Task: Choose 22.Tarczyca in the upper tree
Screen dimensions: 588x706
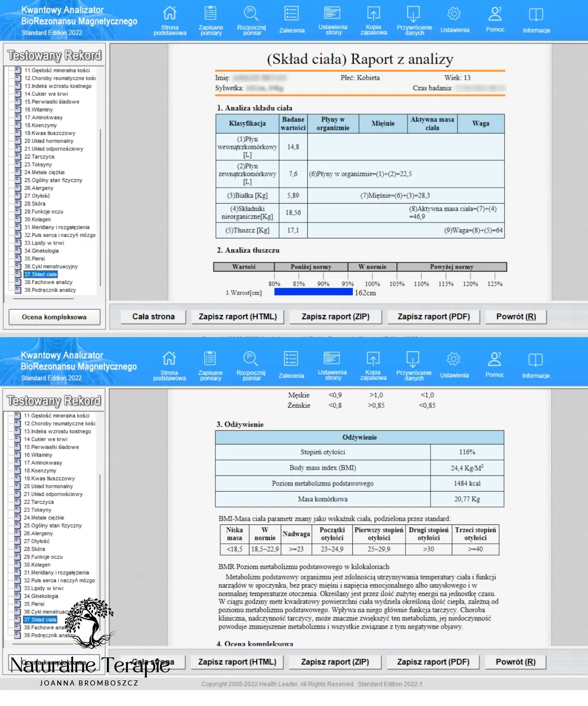Action: [39, 157]
